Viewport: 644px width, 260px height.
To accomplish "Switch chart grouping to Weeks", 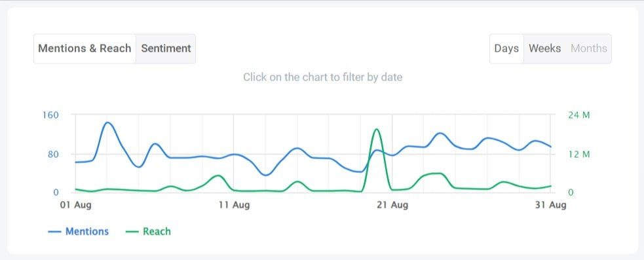I will pyautogui.click(x=544, y=48).
